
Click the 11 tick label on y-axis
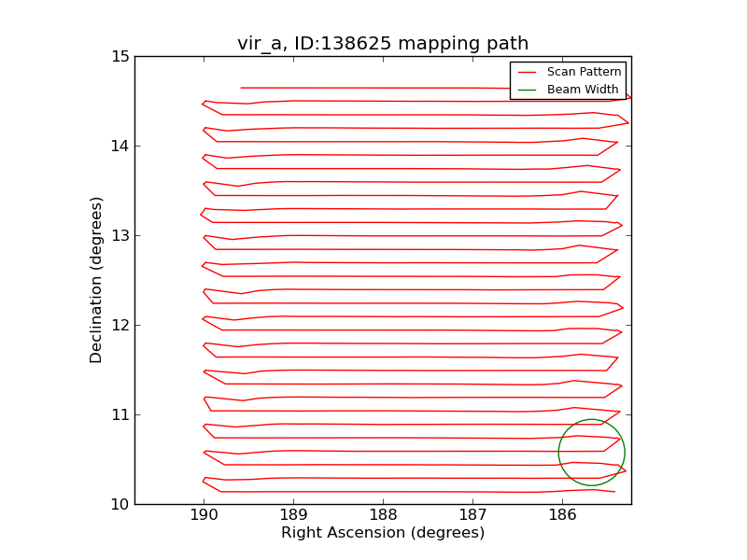coord(120,414)
